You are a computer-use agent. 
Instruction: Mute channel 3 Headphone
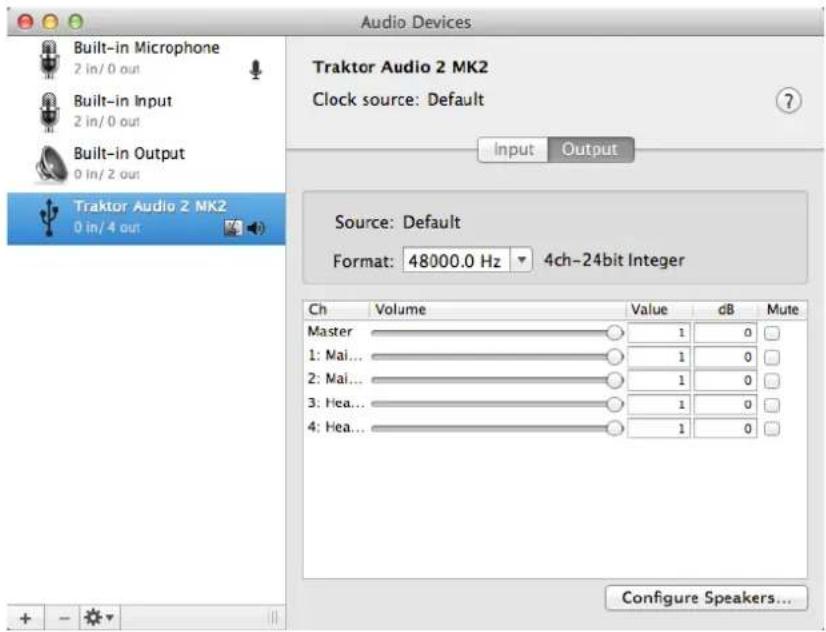click(x=772, y=405)
